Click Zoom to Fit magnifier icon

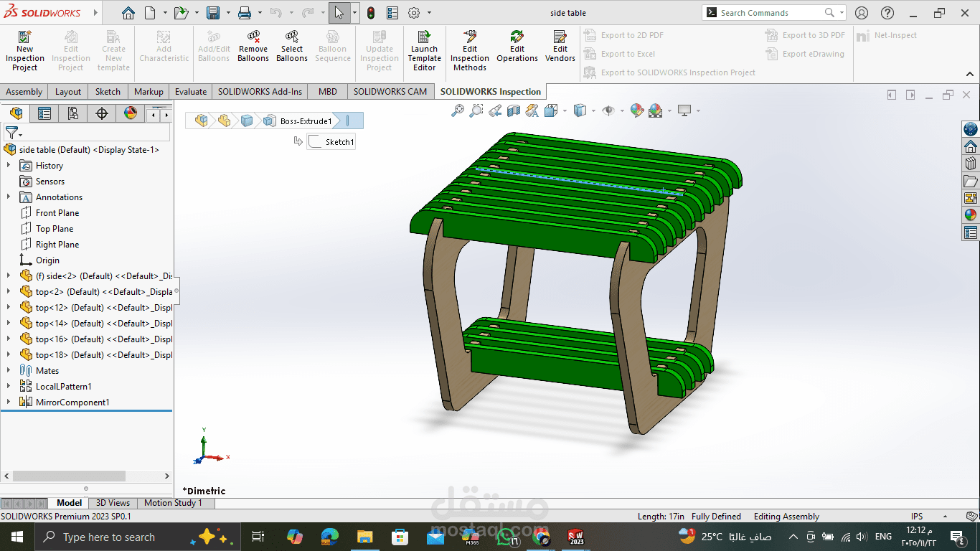457,110
